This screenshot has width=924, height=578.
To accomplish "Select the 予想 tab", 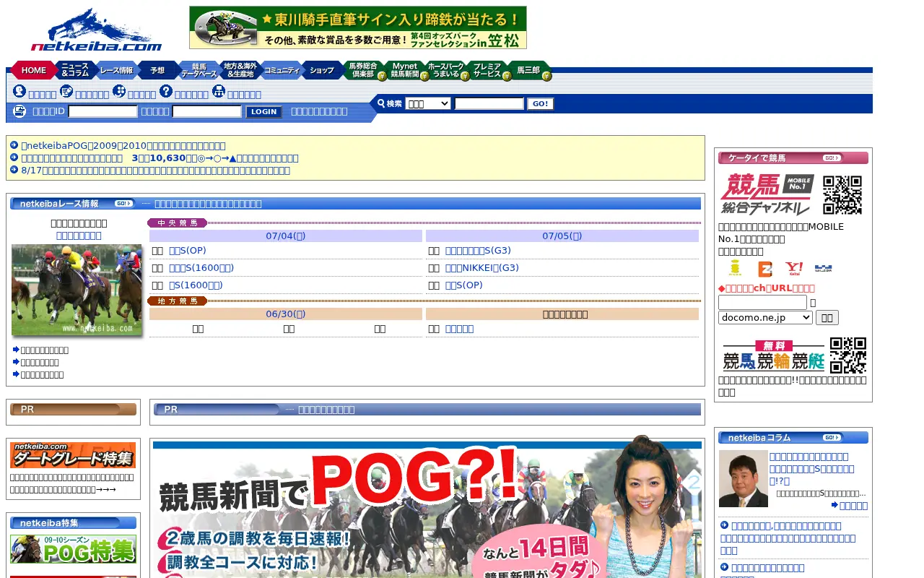I will pyautogui.click(x=157, y=70).
